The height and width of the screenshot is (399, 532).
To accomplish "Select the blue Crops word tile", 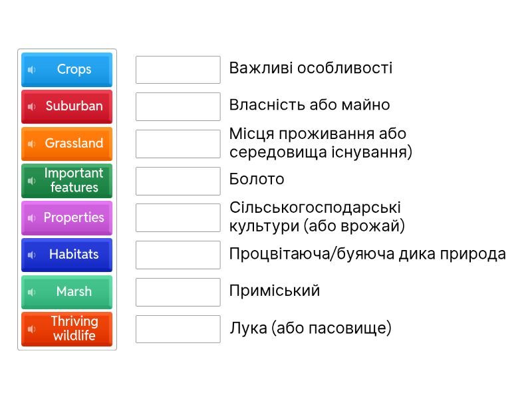I will click(x=73, y=70).
